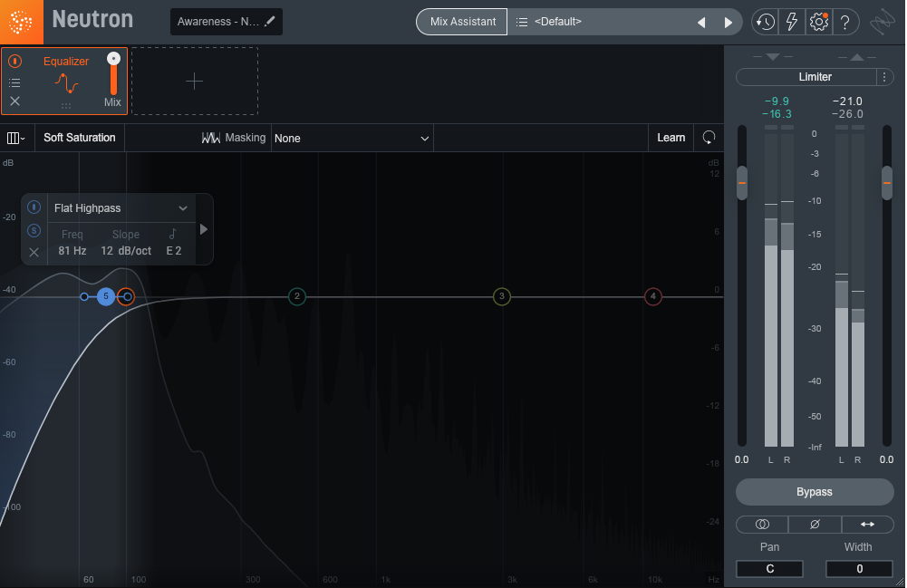Image resolution: width=907 pixels, height=588 pixels.
Task: Toggle band 5 power button
Action: [34, 207]
